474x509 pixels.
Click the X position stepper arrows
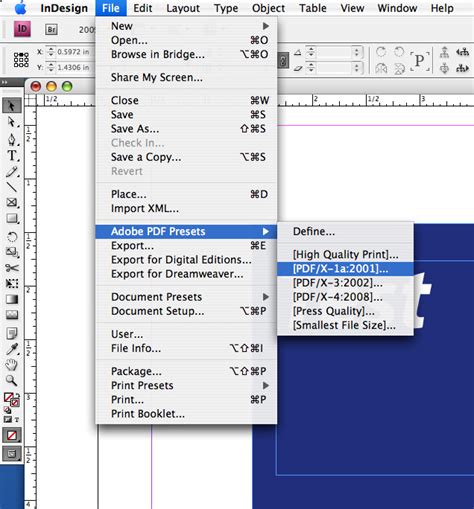coord(51,52)
